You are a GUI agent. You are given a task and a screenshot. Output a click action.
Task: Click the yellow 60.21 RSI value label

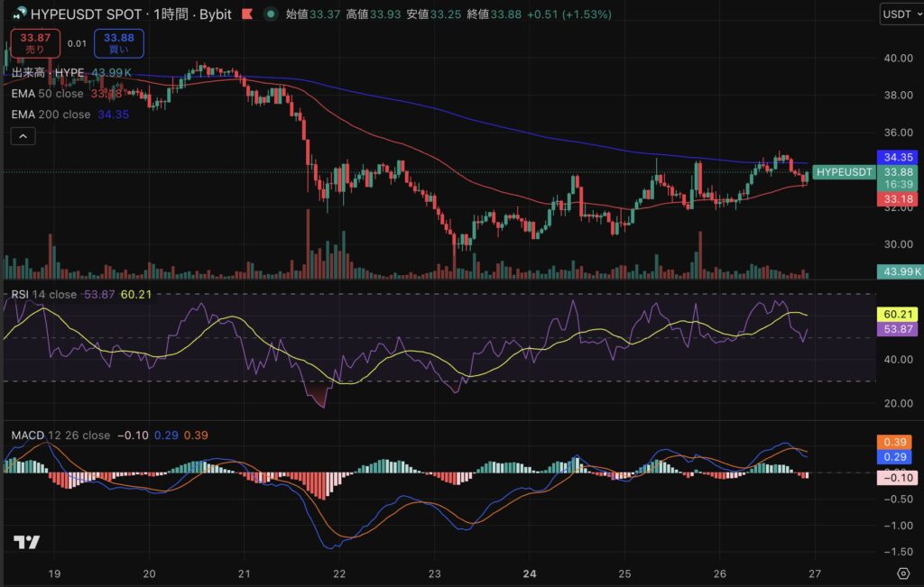(x=899, y=314)
